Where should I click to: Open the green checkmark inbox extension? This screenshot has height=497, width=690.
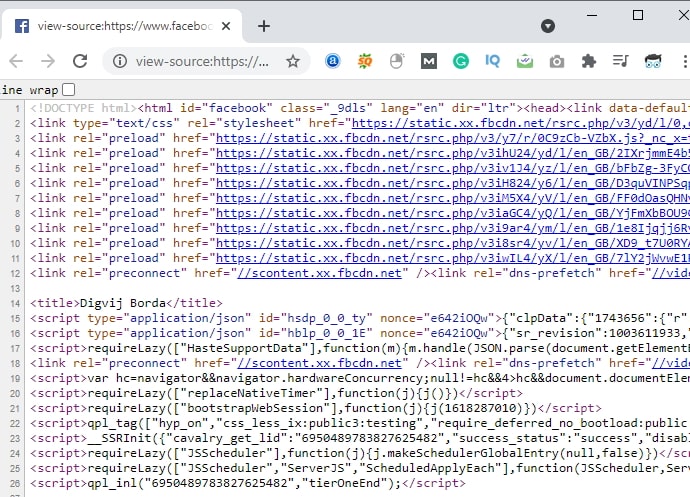pyautogui.click(x=525, y=61)
